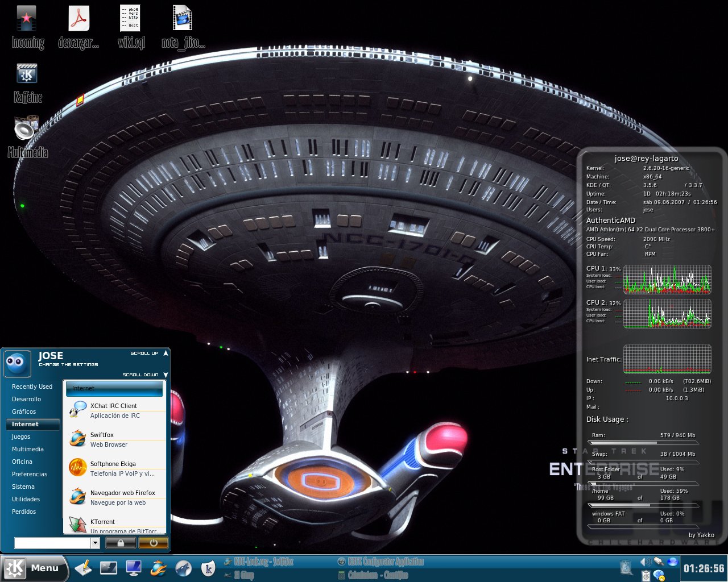Click the blue bird mail panel launcher
Image resolution: width=728 pixels, height=582 pixels.
click(184, 568)
